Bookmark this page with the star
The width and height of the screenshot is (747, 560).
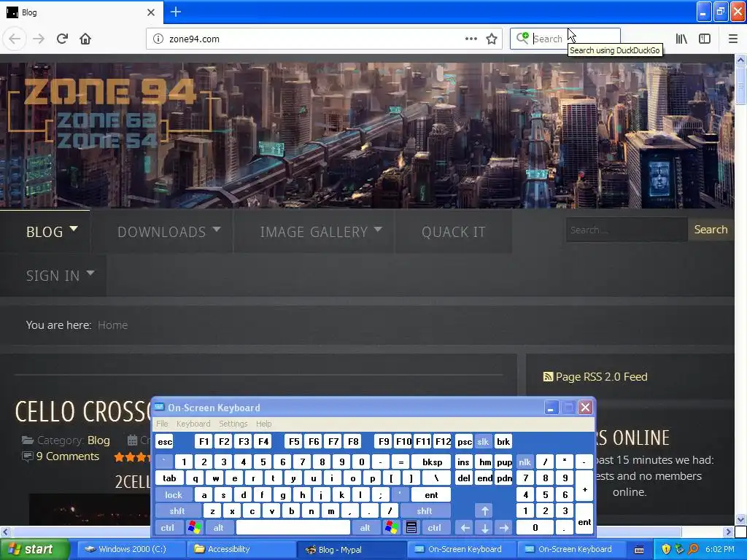coord(492,39)
